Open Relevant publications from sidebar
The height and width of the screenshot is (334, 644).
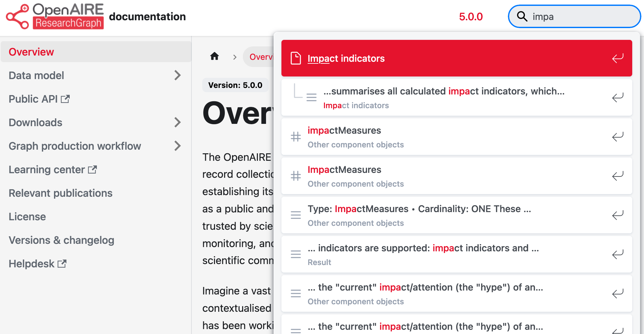tap(61, 193)
